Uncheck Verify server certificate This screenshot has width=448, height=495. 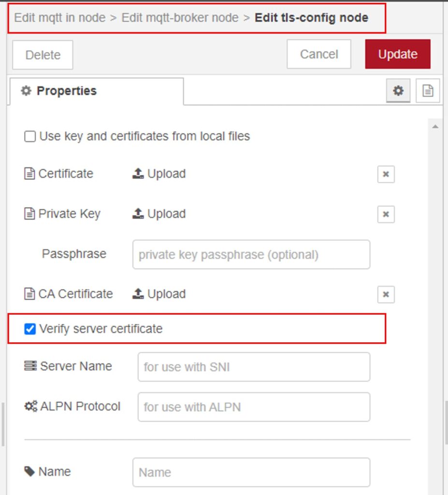29,329
